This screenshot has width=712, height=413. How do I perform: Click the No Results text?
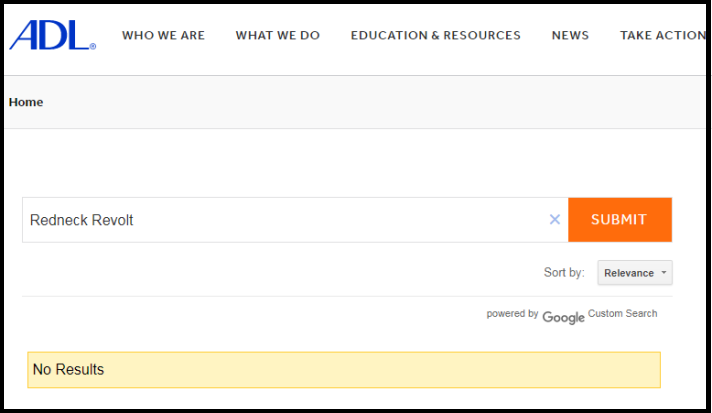click(x=69, y=369)
